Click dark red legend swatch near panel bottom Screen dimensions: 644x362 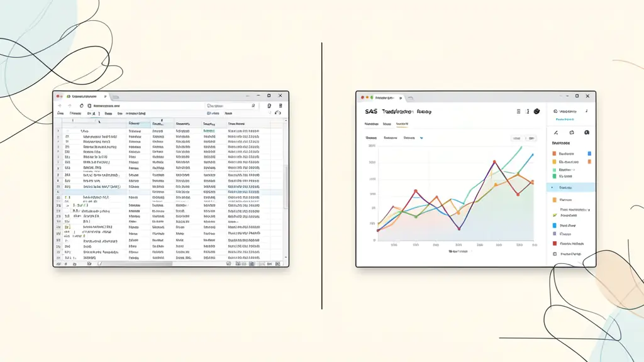[555, 243]
